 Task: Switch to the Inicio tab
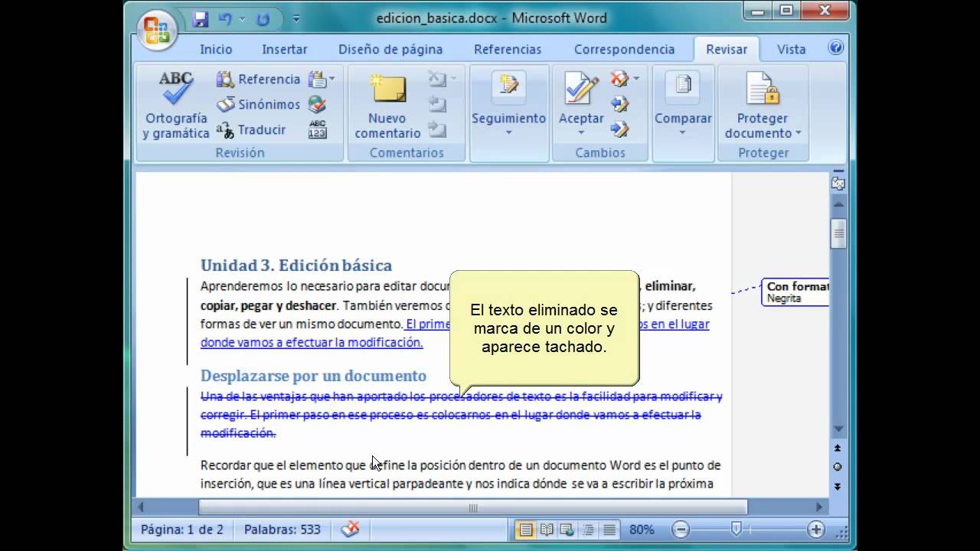(216, 49)
